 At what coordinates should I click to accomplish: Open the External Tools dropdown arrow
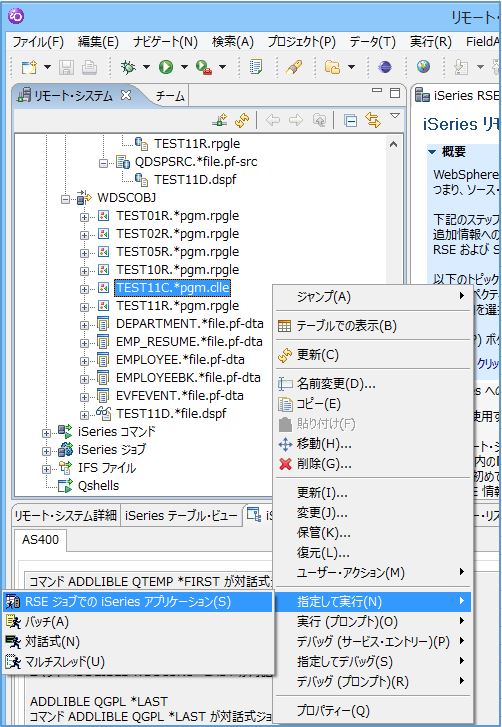(222, 68)
